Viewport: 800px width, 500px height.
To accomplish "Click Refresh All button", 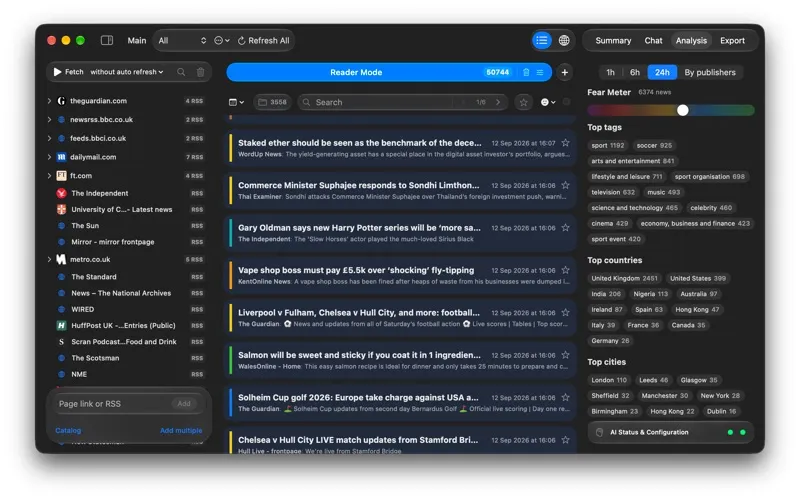I will [x=264, y=40].
